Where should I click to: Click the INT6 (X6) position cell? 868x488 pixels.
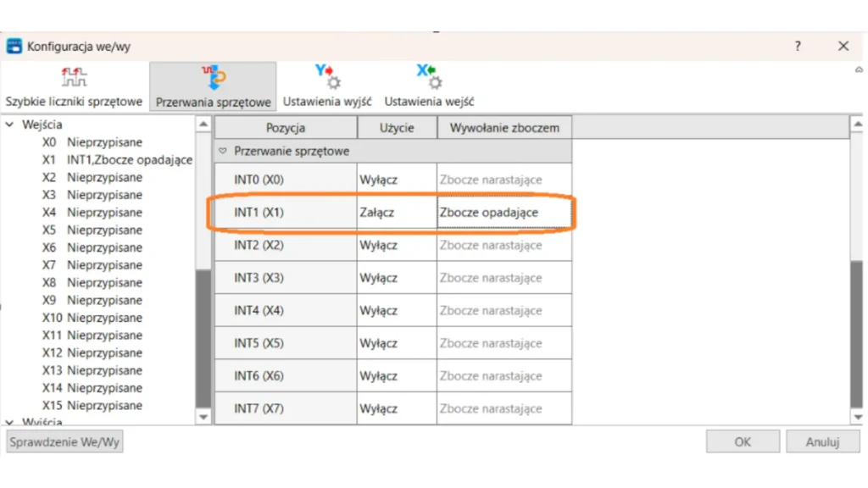click(x=286, y=375)
